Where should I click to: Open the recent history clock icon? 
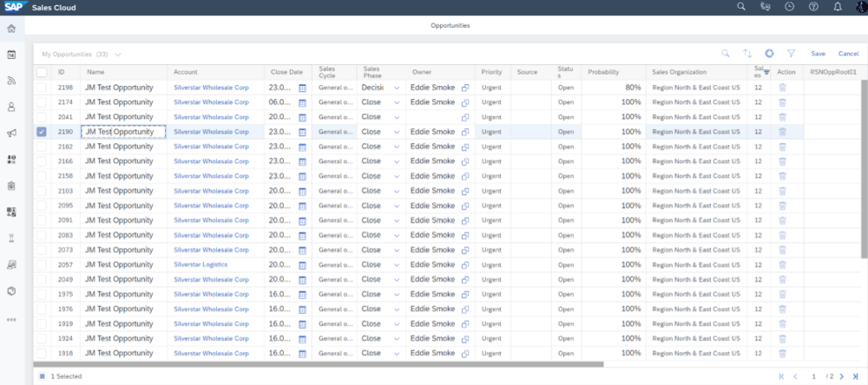pyautogui.click(x=789, y=7)
